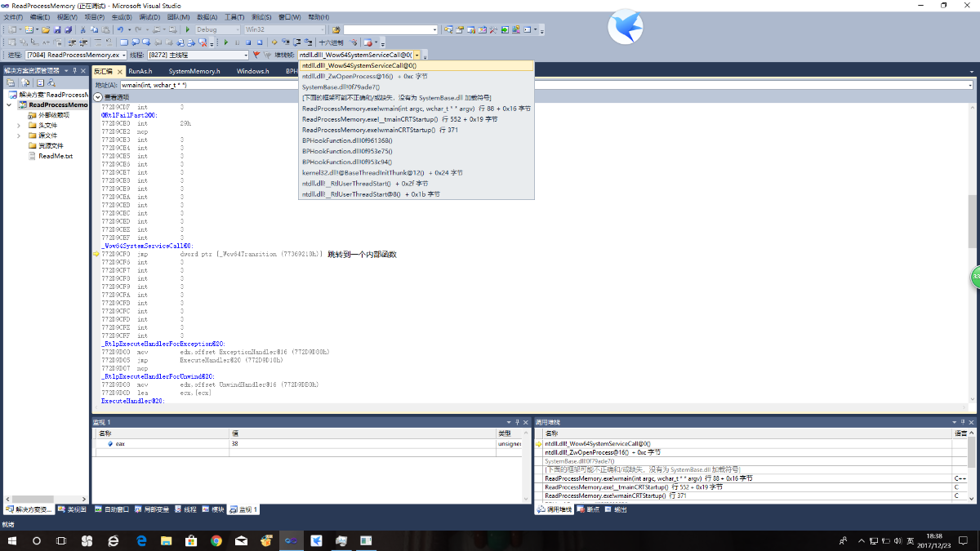Click the Show Next Statement yellow arrow icon

pos(274,42)
